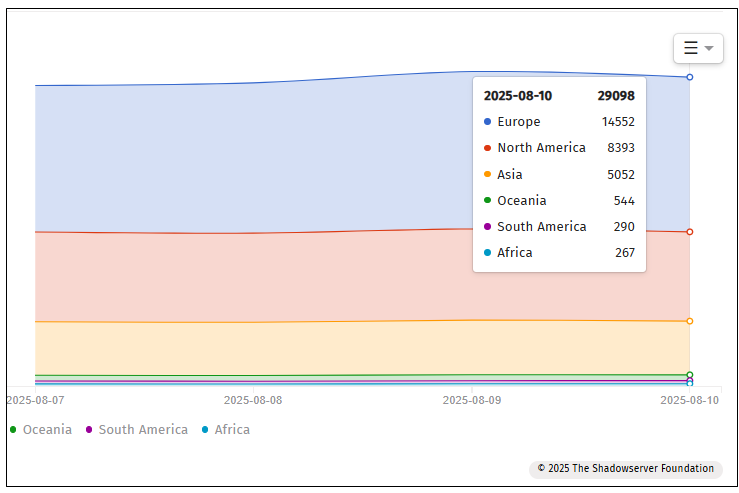The image size is (739, 493).
Task: Click the teal dot beside Africa in tooltip
Action: coord(487,253)
